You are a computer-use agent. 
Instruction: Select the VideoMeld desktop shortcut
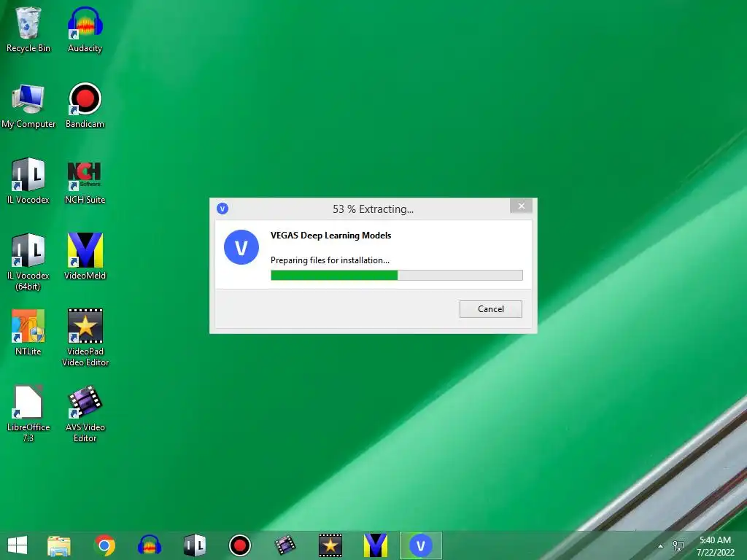point(85,256)
